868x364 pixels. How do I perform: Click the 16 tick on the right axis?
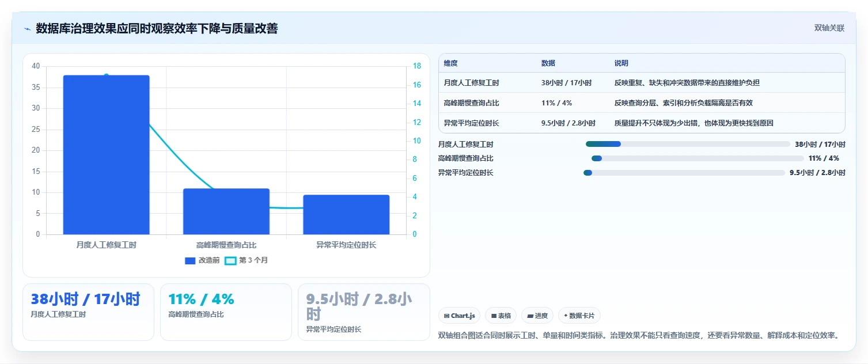418,85
